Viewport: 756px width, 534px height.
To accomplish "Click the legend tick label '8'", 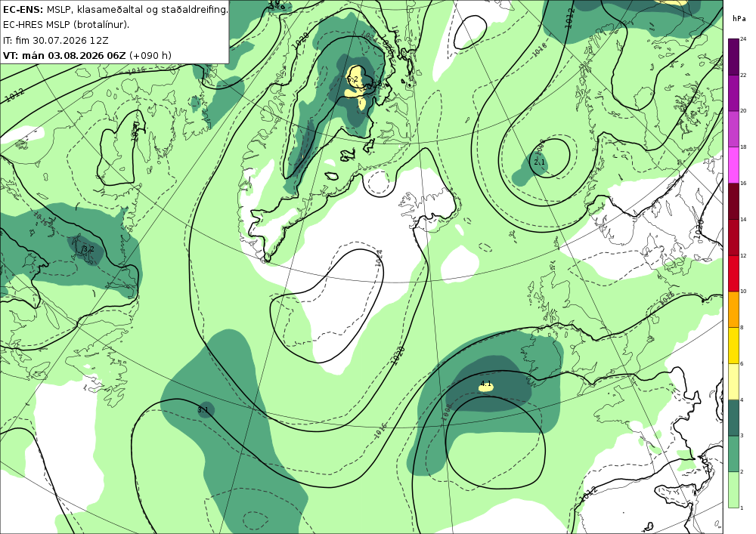I will tap(742, 328).
